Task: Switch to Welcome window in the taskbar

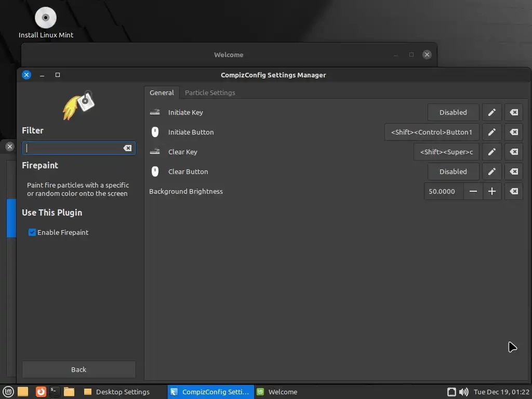Action: click(277, 392)
